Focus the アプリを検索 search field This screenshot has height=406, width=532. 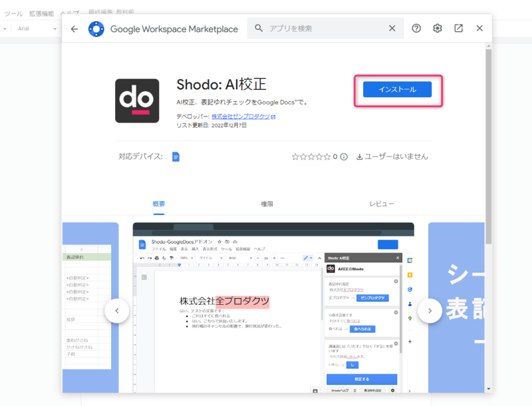click(x=326, y=28)
